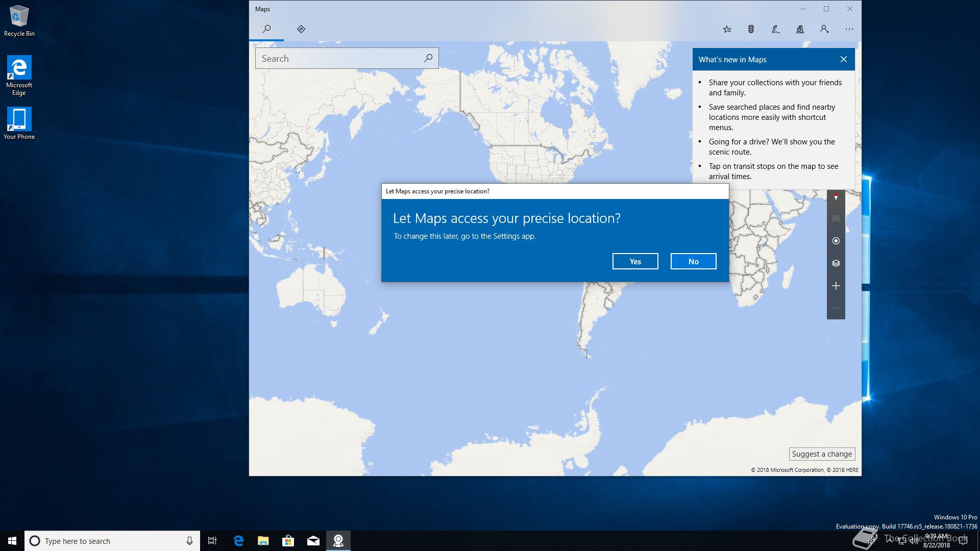
Task: Zoom out with the minus button
Action: pyautogui.click(x=836, y=308)
